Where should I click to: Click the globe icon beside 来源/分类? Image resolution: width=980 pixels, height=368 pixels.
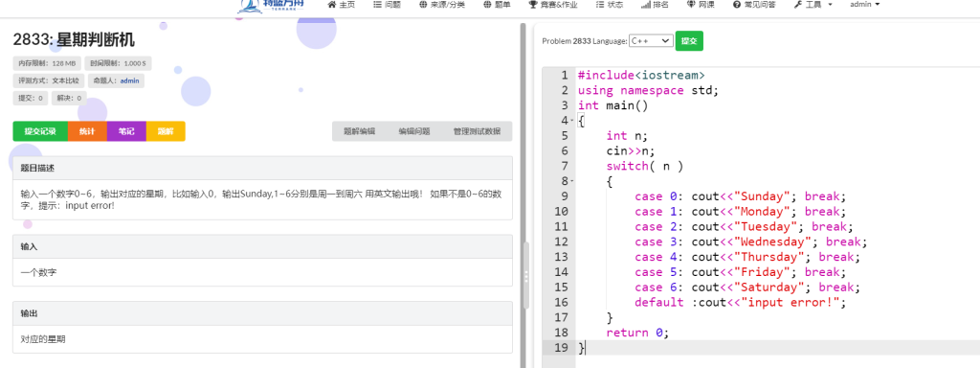coord(423,5)
